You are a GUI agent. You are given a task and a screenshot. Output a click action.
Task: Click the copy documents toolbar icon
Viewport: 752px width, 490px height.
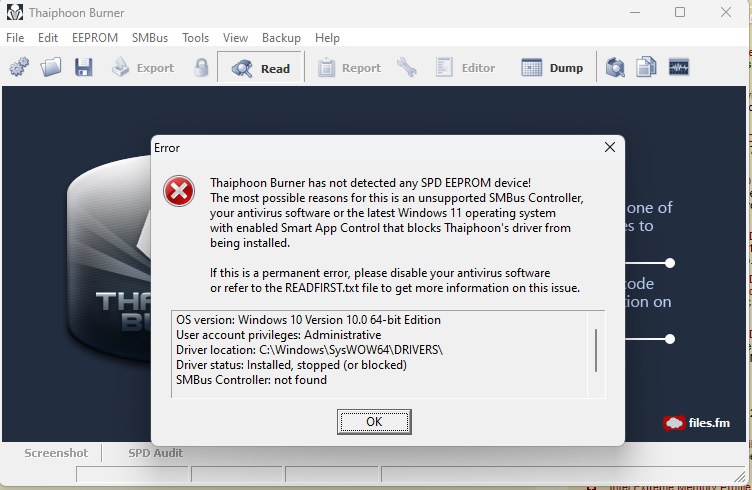(x=646, y=67)
